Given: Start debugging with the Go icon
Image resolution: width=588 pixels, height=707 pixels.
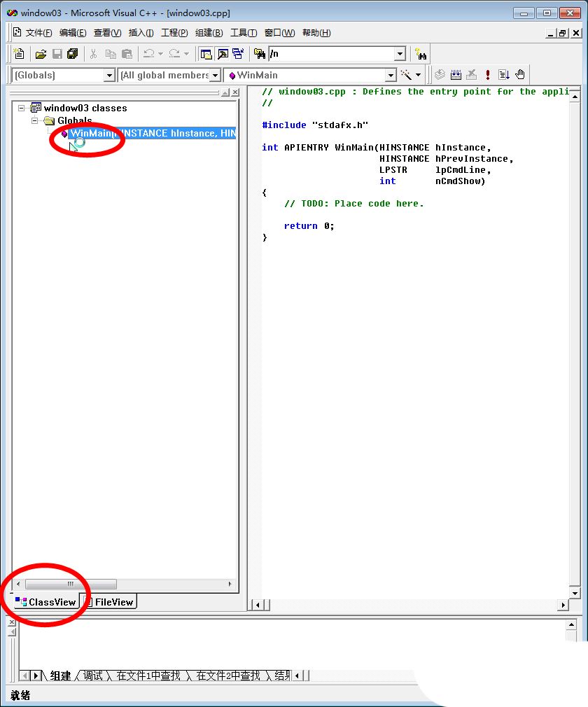Looking at the screenshot, I should [x=505, y=74].
